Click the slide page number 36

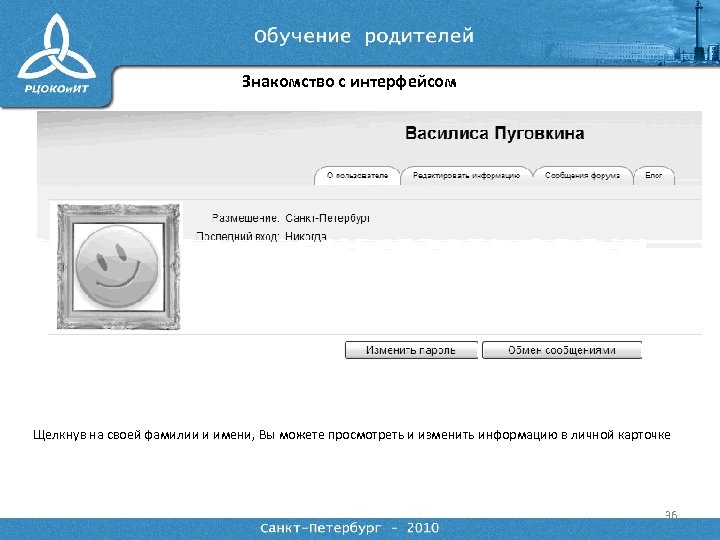[671, 514]
